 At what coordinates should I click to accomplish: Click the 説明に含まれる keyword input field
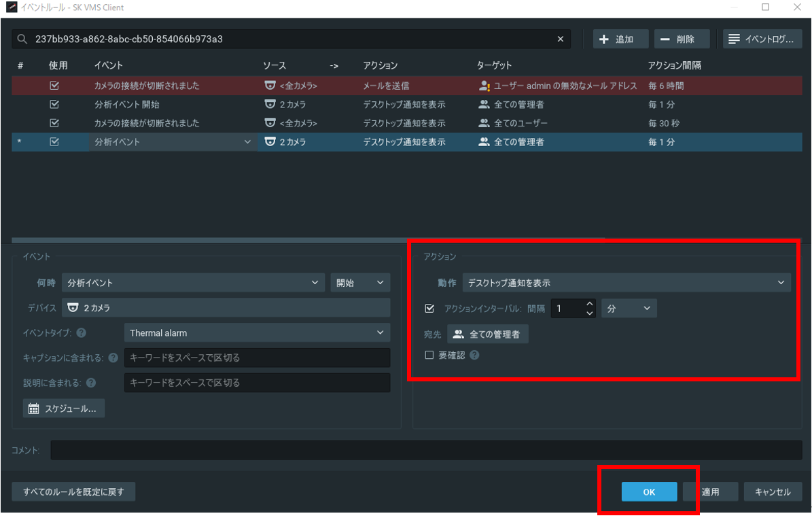point(257,383)
